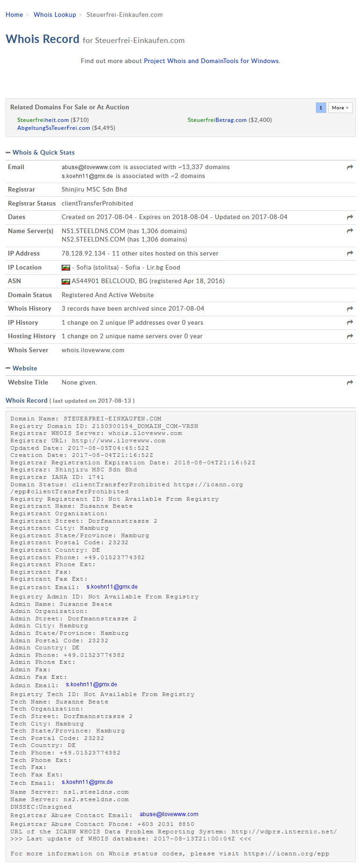Click the arrow icon beside Name Servers
Image resolution: width=361 pixels, height=868 pixels.
point(350,231)
